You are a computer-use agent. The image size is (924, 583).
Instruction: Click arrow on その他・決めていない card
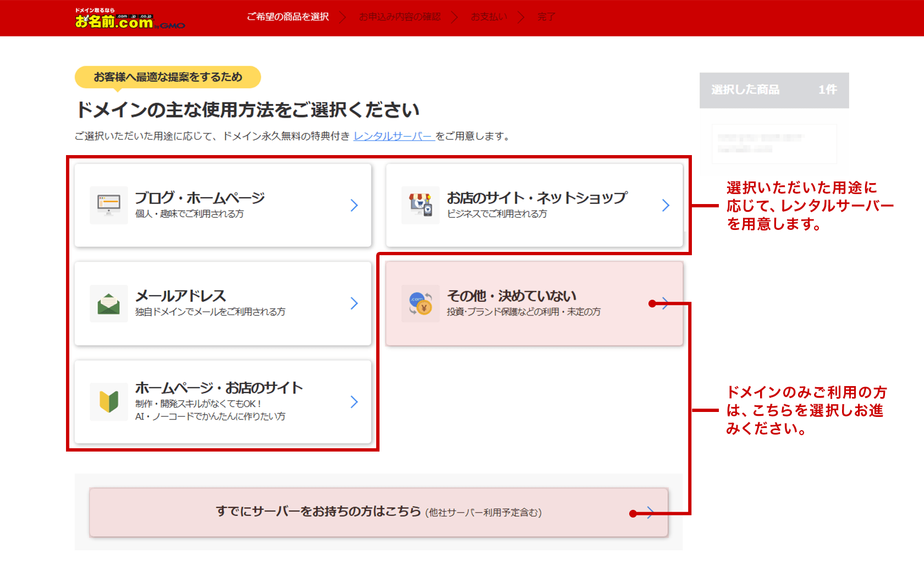click(665, 303)
